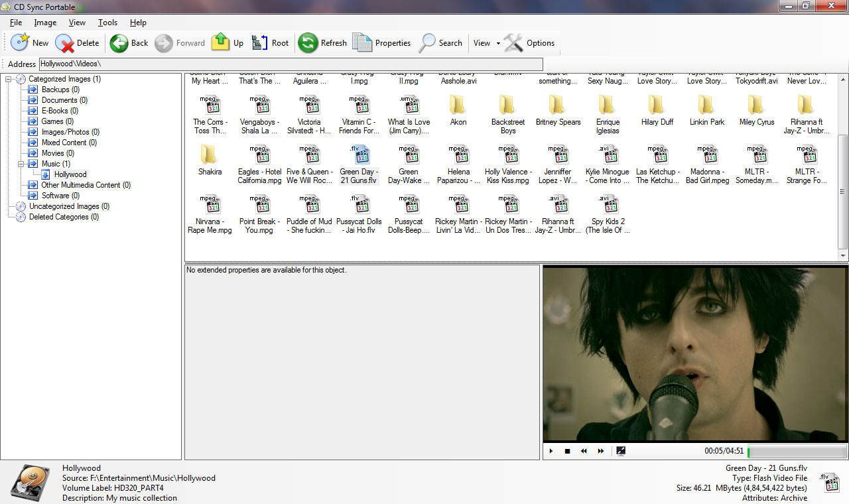Select Pussycat Dolls - Jai Ho.flv file
The image size is (849, 504).
click(359, 214)
